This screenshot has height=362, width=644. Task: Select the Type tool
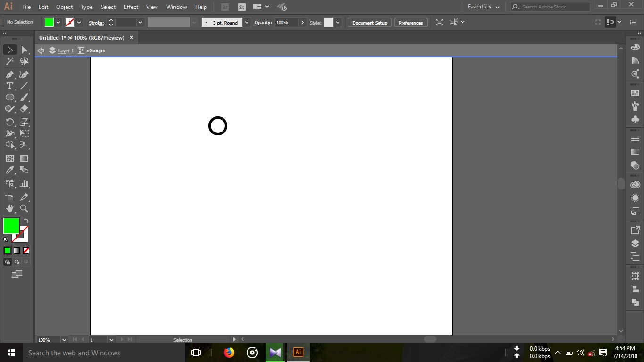coord(9,86)
